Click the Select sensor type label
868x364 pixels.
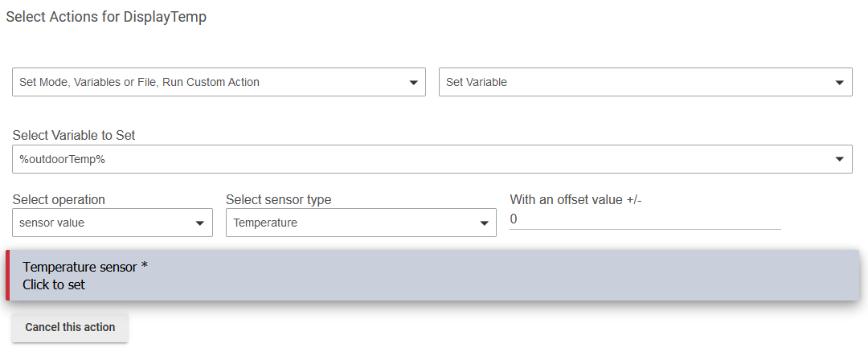point(278,200)
